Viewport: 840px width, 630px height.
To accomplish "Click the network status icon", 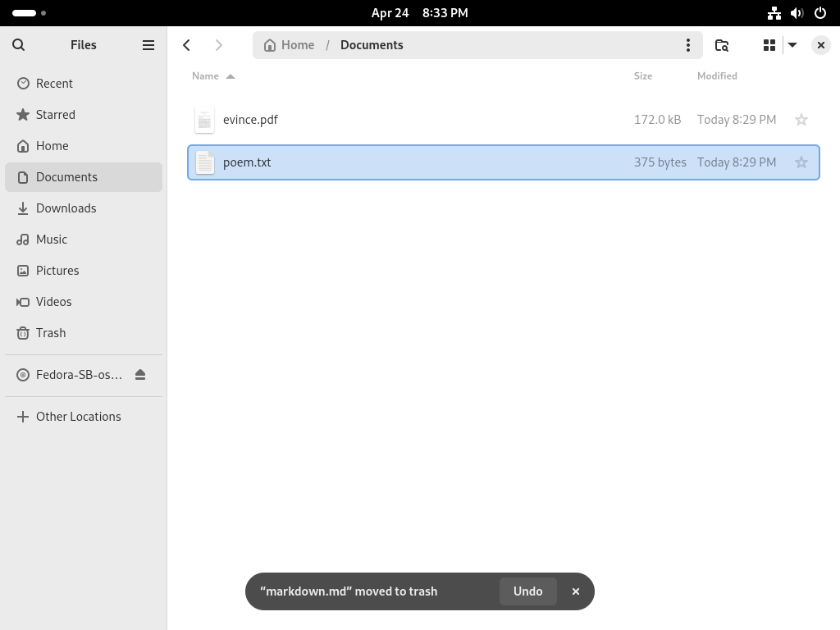I will [x=774, y=13].
